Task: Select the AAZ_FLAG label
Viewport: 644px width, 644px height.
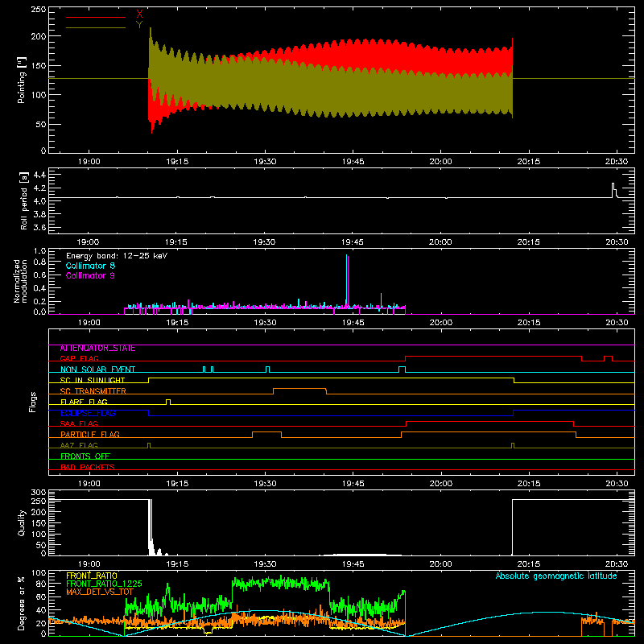Action: pyautogui.click(x=79, y=445)
